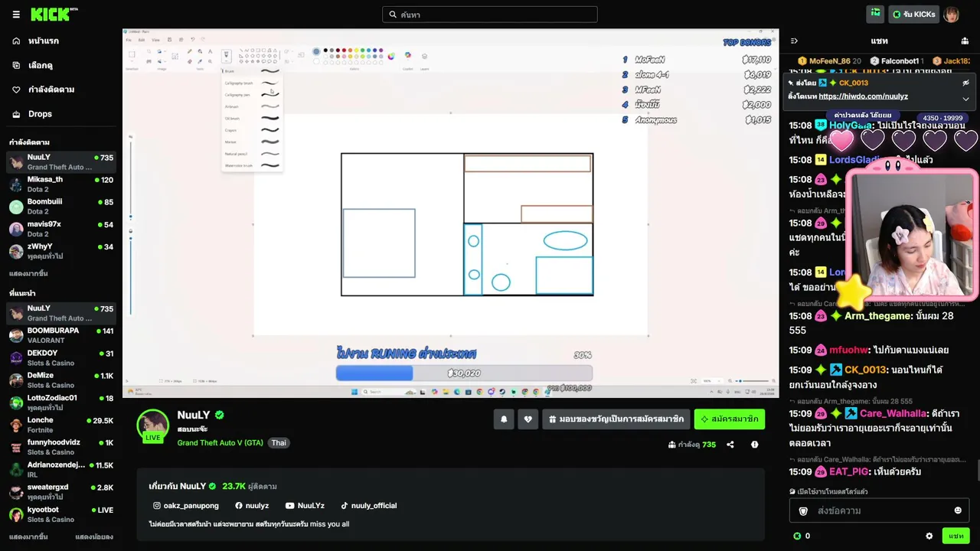
Task: Select Paint's active blue Color 1 swatch
Action: click(x=316, y=52)
